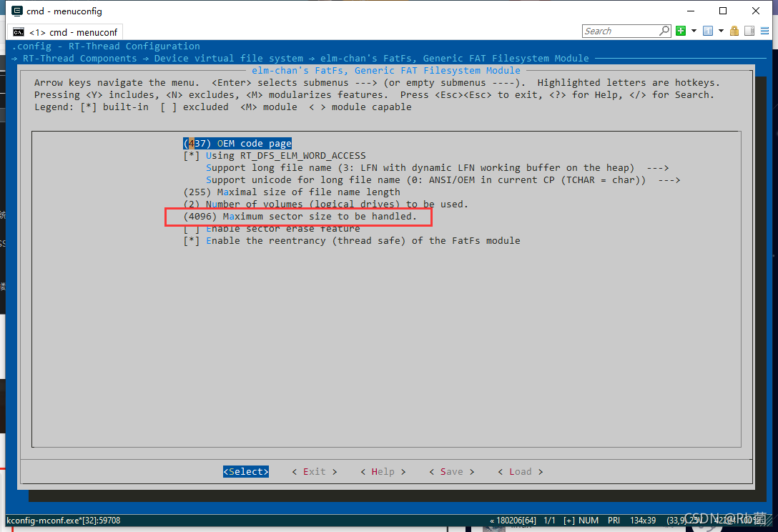Screen dimensions: 778x532
Task: Select the (437) OEM code page entry
Action: point(237,144)
